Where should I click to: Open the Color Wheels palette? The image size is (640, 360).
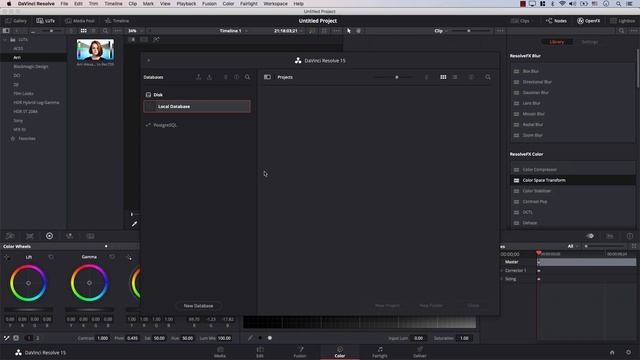49,236
